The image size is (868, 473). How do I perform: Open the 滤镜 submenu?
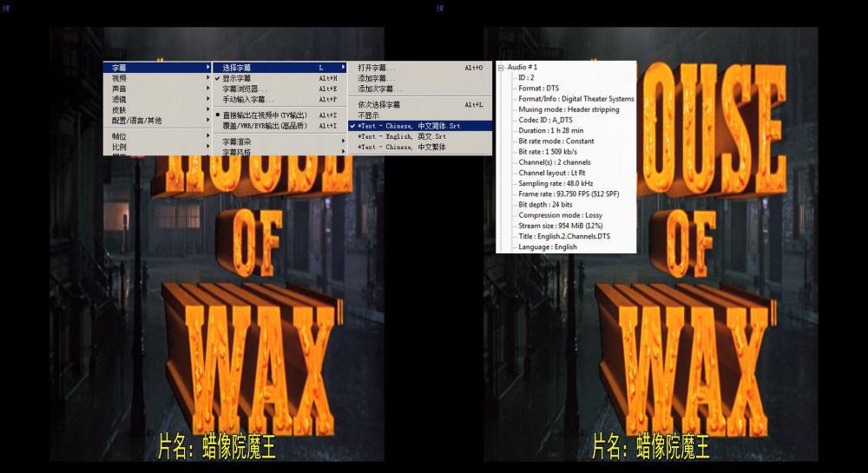pyautogui.click(x=158, y=99)
